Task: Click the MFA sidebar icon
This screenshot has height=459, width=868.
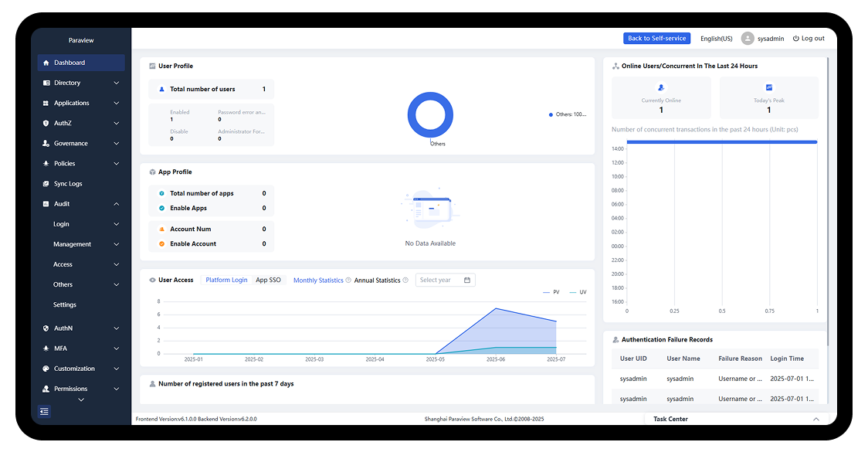Action: pyautogui.click(x=46, y=348)
